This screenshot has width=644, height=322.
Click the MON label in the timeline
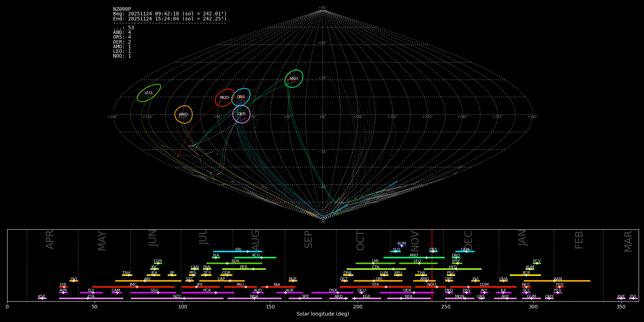click(460, 297)
